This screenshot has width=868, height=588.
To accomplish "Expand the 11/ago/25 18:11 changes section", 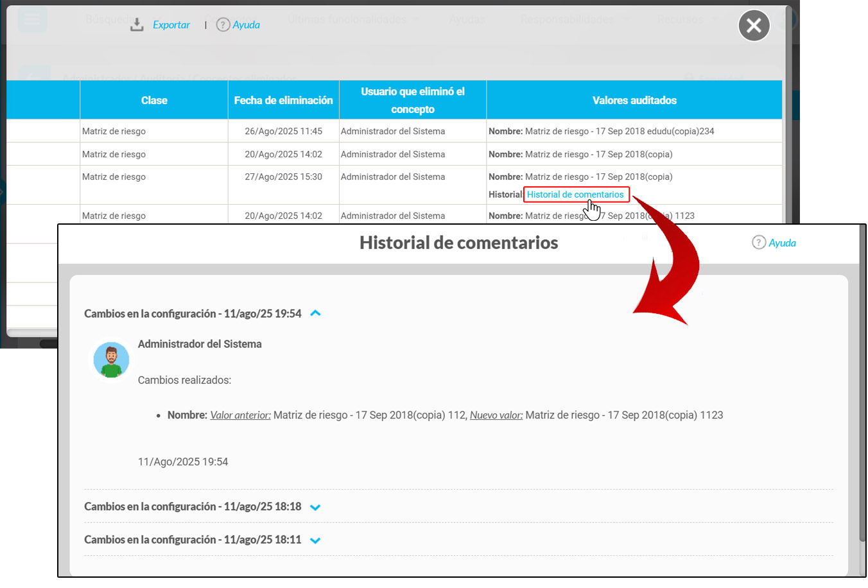I will click(315, 540).
